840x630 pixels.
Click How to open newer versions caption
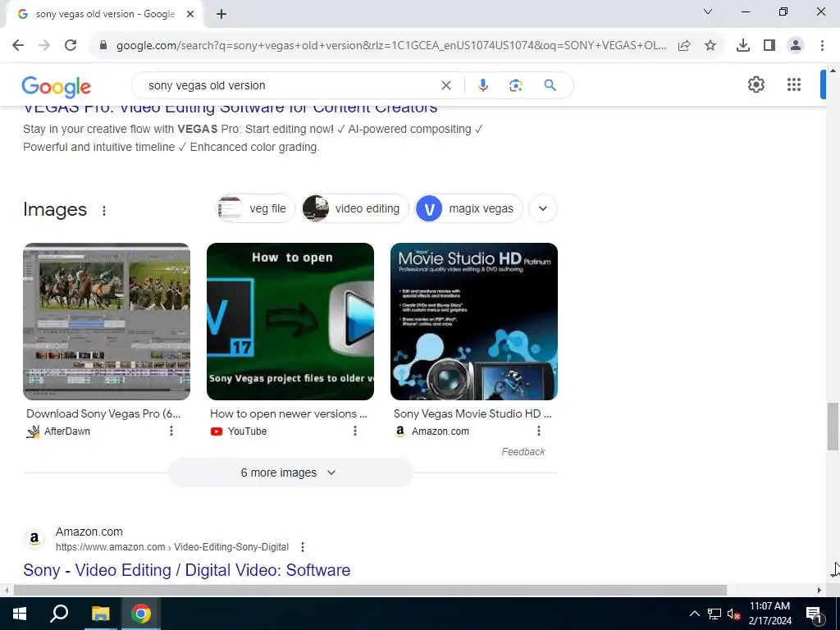pyautogui.click(x=289, y=413)
